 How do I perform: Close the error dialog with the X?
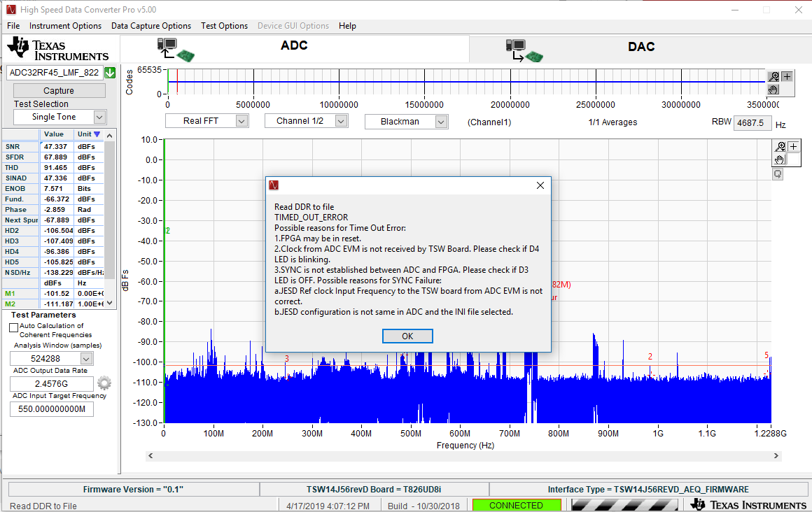click(x=540, y=185)
